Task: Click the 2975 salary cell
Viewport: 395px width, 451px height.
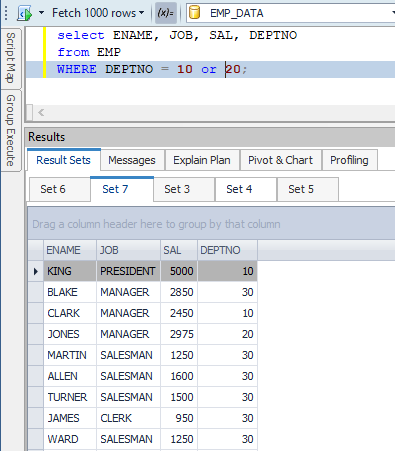Action: pos(179,334)
